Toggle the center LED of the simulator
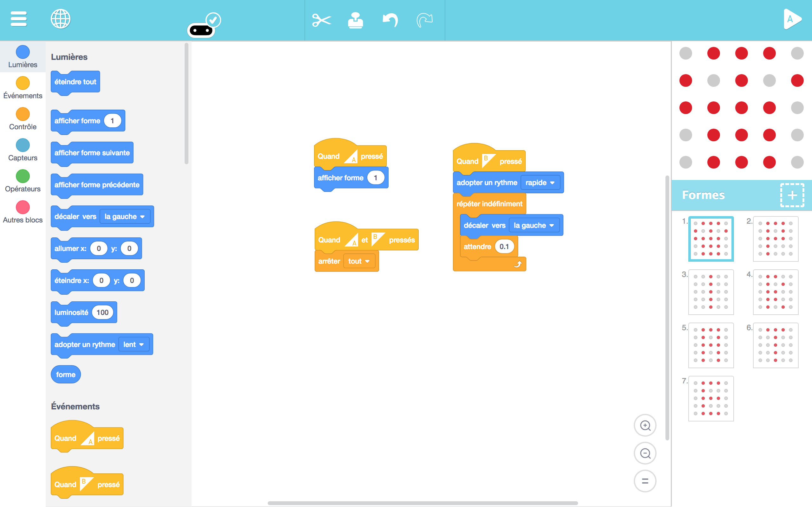The height and width of the screenshot is (507, 812). (742, 108)
